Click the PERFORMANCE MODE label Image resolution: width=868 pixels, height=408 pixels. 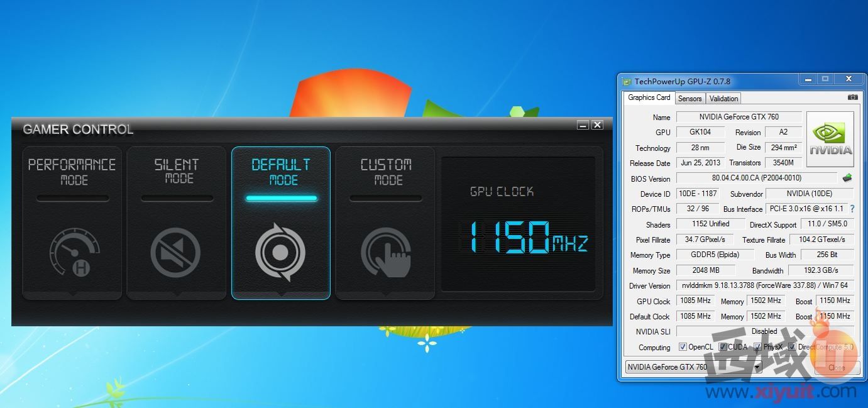(x=72, y=172)
